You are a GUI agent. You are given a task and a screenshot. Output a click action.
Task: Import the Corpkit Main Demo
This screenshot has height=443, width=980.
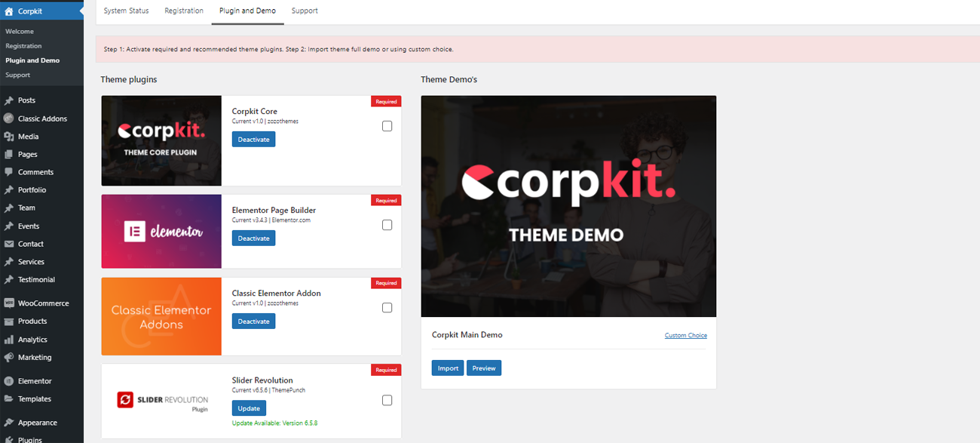(x=448, y=368)
